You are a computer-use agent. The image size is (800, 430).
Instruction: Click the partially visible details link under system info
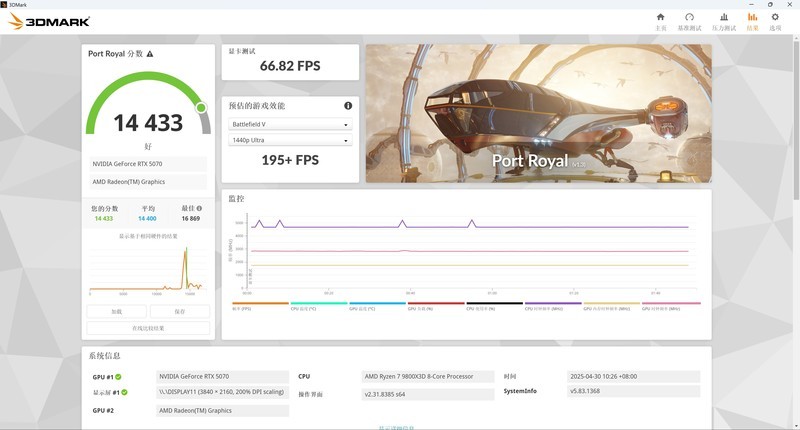(396, 427)
